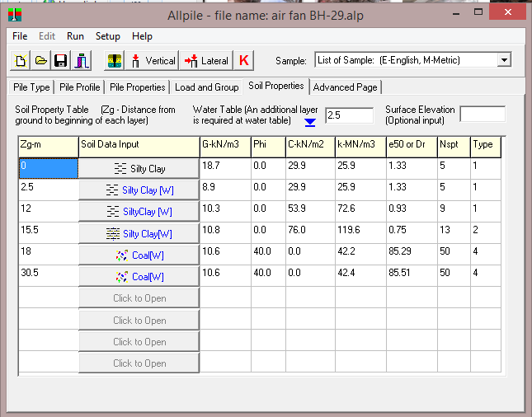Image resolution: width=532 pixels, height=417 pixels.
Task: Click the last Click to Open button
Action: (x=139, y=363)
